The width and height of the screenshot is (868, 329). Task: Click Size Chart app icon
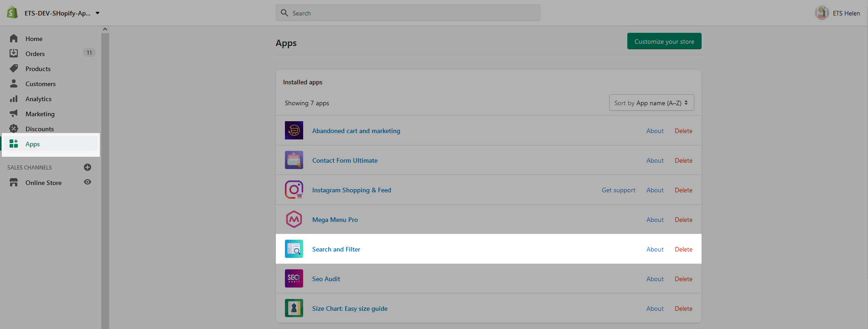[x=294, y=308]
